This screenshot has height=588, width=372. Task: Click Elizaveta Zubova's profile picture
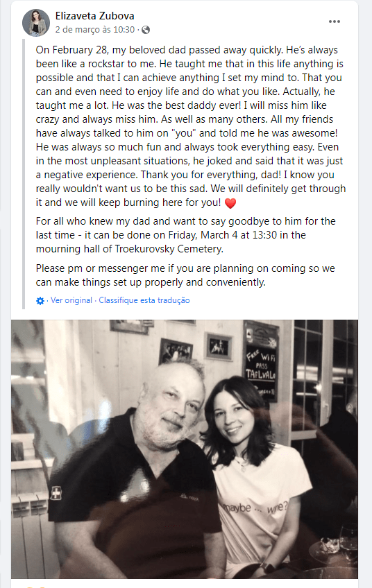point(36,22)
